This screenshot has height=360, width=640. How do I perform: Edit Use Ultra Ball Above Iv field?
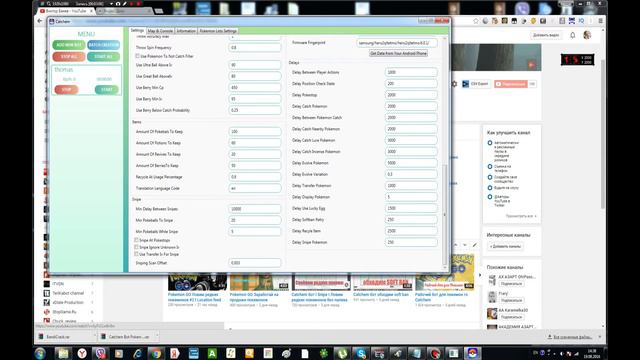click(255, 65)
